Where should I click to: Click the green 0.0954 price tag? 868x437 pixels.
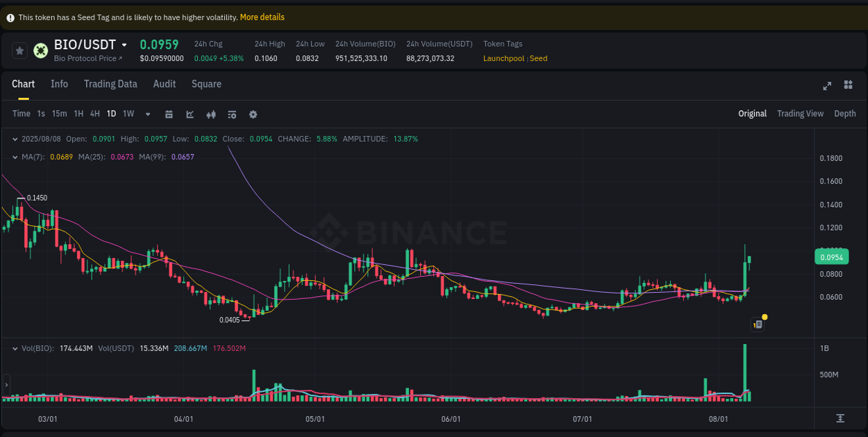point(831,256)
